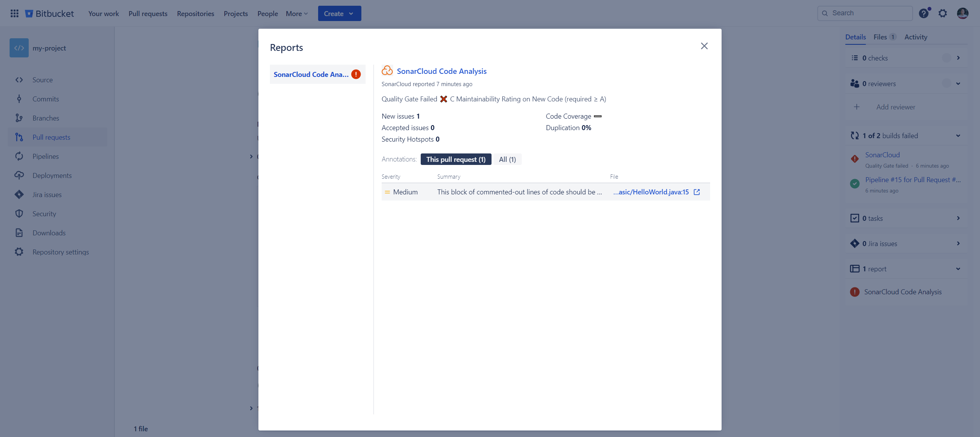The height and width of the screenshot is (437, 980).
Task: Click the SonarCloud logo icon in report
Action: [x=387, y=71]
